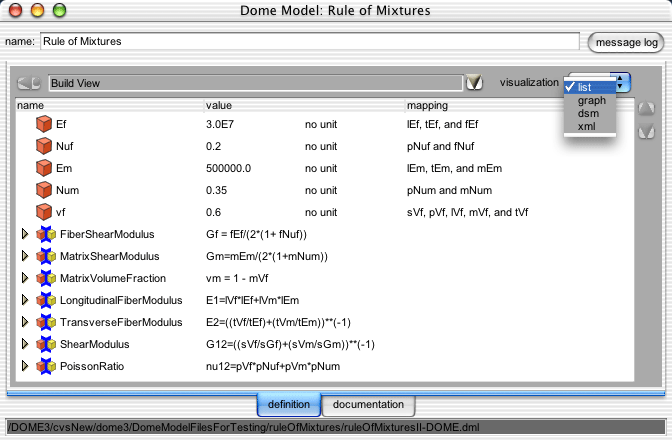This screenshot has width=672, height=441.
Task: Select xml in visualization menu
Action: [590, 126]
